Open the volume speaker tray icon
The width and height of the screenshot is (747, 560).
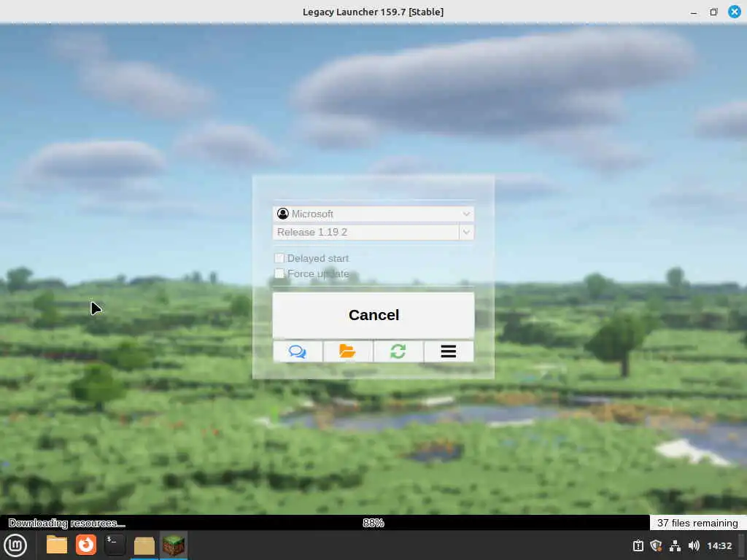[x=694, y=545]
